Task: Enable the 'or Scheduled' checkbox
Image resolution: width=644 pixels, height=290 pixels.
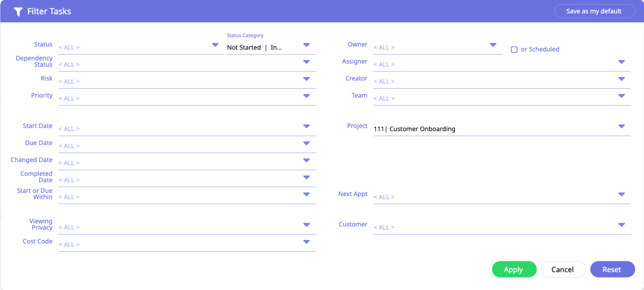Action: (x=514, y=49)
